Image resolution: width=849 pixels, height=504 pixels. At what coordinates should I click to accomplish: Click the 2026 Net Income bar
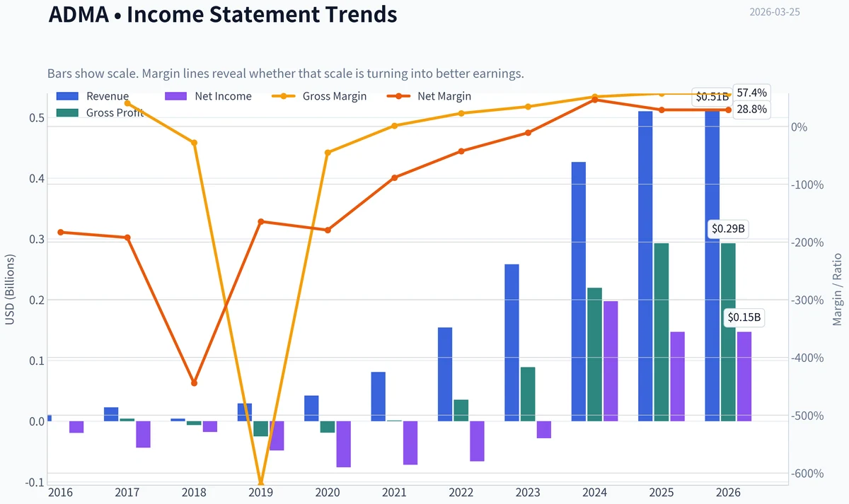(744, 377)
